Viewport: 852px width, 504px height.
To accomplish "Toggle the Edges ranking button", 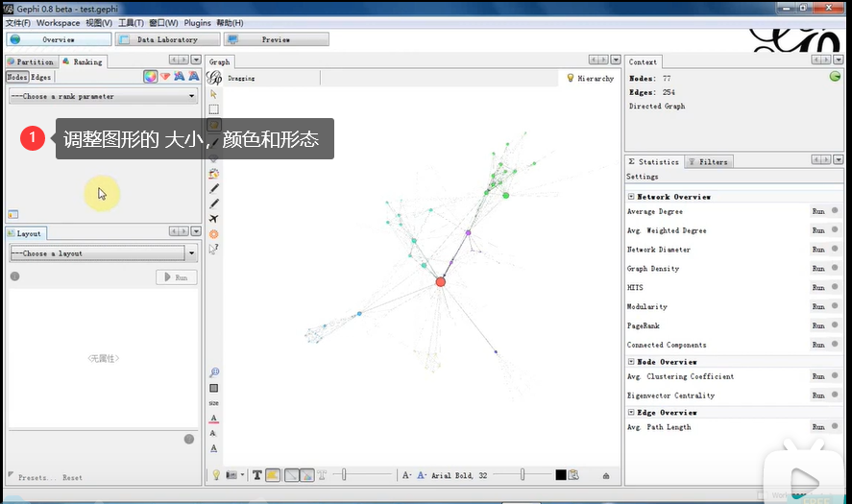I will (40, 77).
